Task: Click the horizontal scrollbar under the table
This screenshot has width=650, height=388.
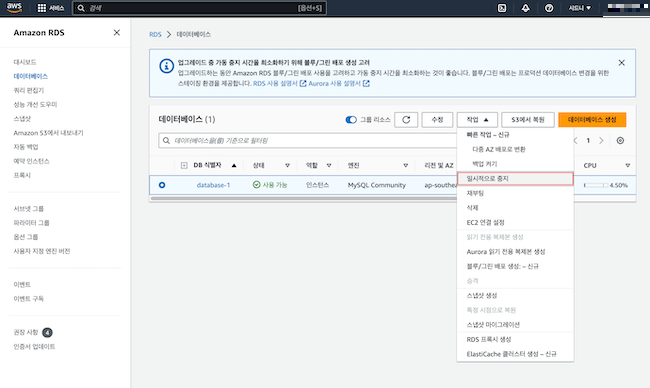Action: (303, 199)
